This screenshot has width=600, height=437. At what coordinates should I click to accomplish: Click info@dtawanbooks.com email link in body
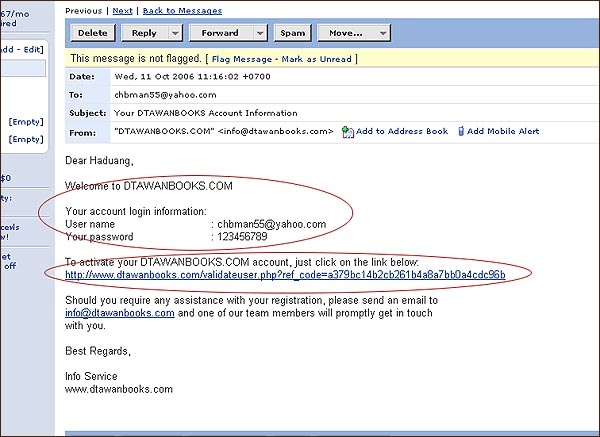coord(120,313)
